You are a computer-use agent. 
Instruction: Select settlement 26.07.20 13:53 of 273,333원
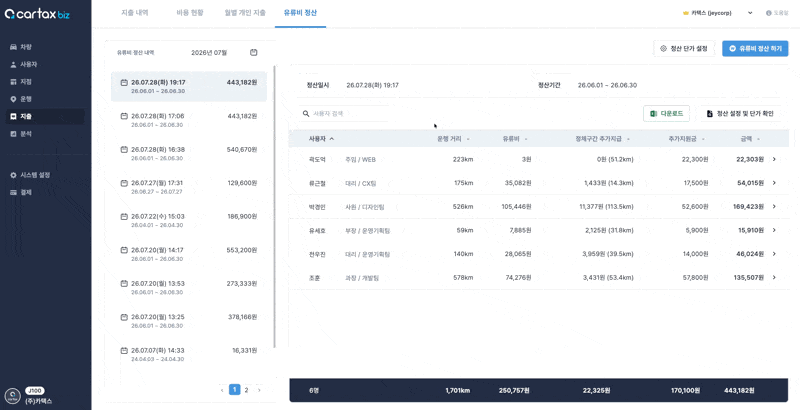[x=189, y=287]
